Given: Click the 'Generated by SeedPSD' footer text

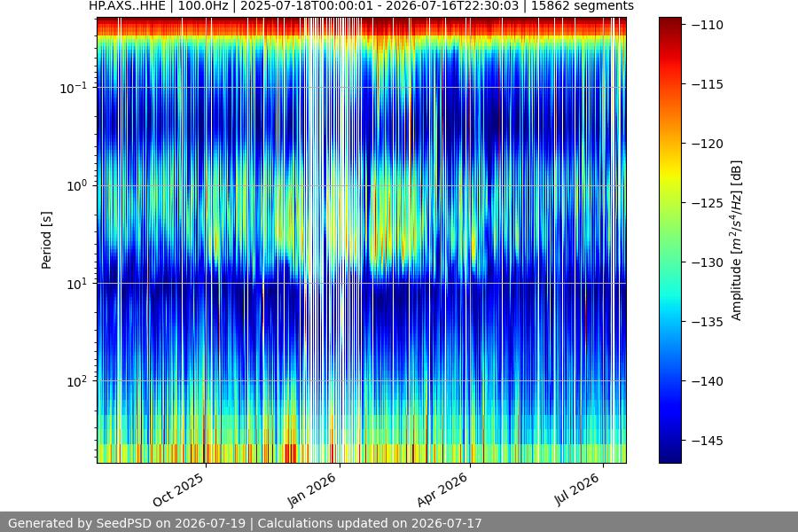Looking at the screenshot, I should (245, 523).
